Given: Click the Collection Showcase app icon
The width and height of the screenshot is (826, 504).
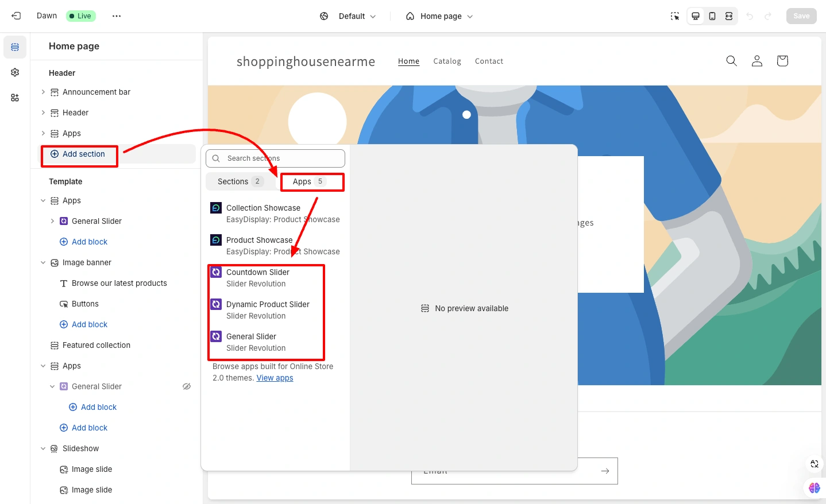Looking at the screenshot, I should [x=216, y=208].
